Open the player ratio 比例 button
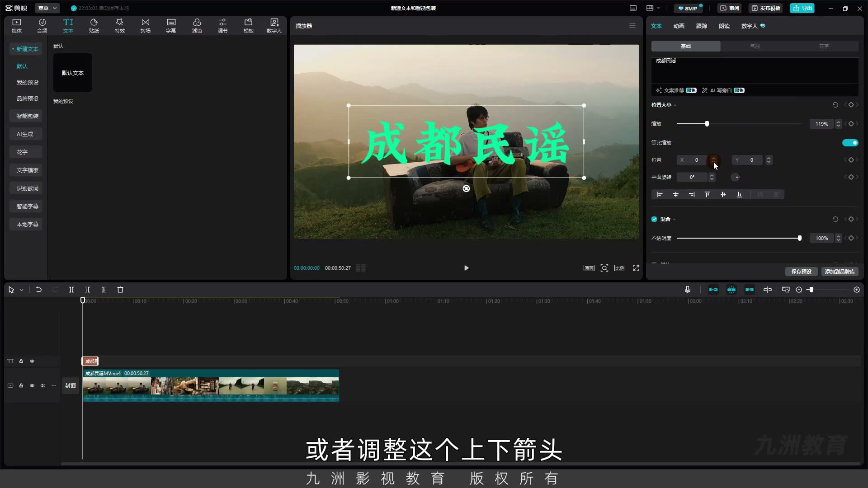This screenshot has height=488, width=868. point(620,268)
